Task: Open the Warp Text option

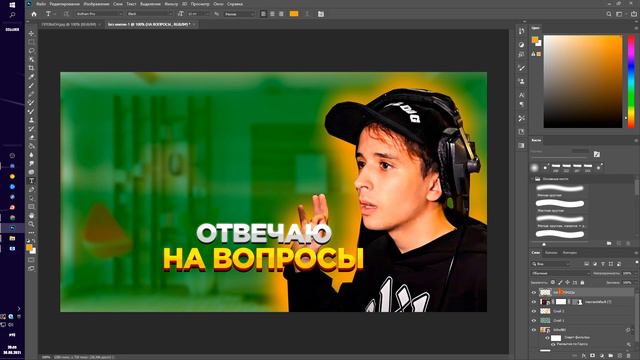Action: click(x=308, y=14)
